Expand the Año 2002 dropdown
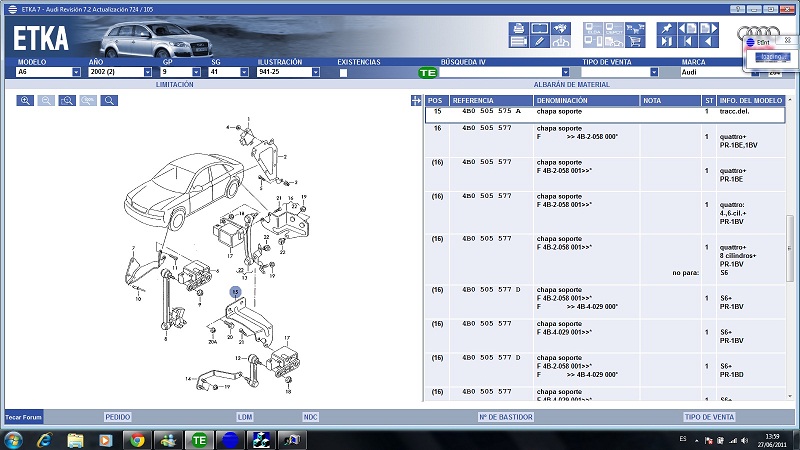Image resolution: width=800 pixels, height=450 pixels. [149, 73]
